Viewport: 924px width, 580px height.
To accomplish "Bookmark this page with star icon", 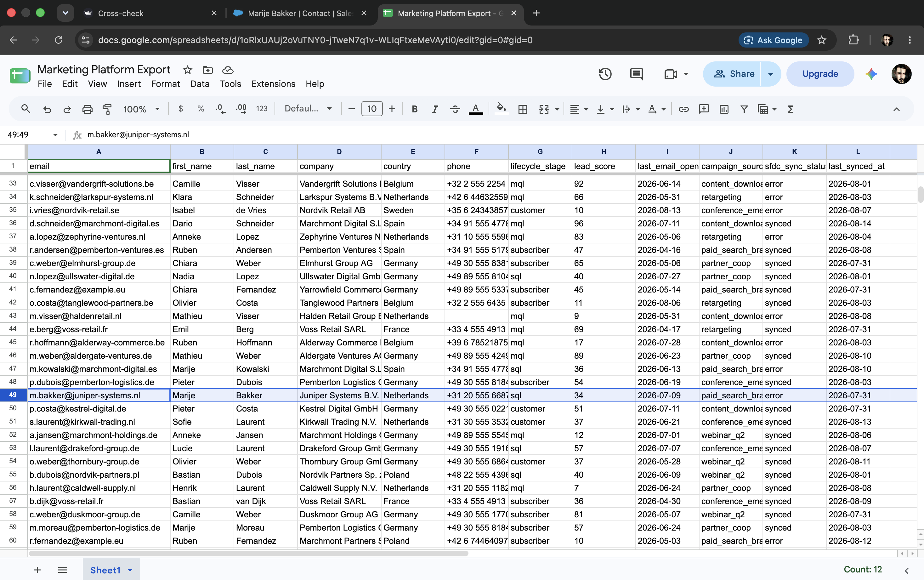I will [x=821, y=40].
